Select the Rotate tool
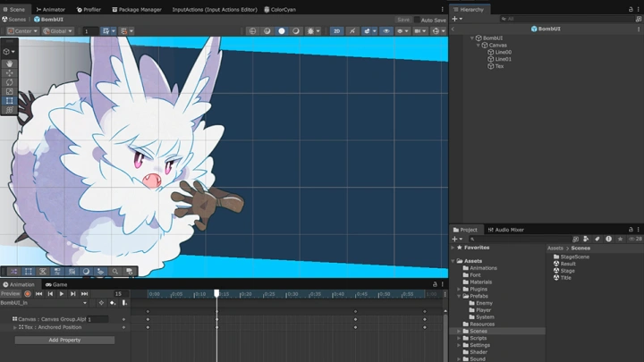Image resolution: width=644 pixels, height=362 pixels. pyautogui.click(x=10, y=82)
